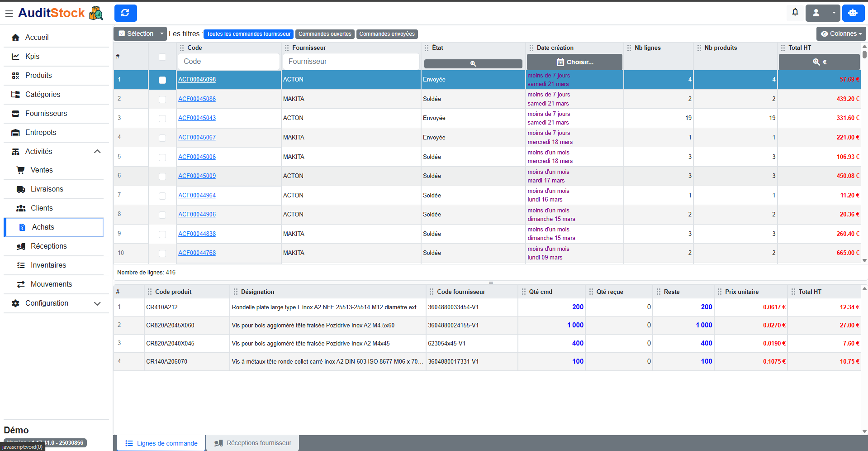Viewport: 868px width, 451px height.
Task: Open order link ACF00045067
Action: [197, 137]
